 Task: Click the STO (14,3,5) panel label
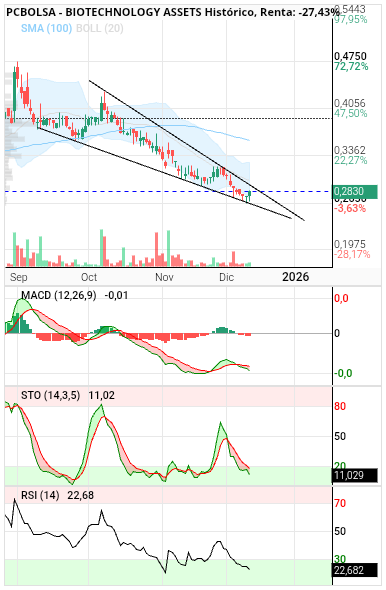pyautogui.click(x=50, y=395)
